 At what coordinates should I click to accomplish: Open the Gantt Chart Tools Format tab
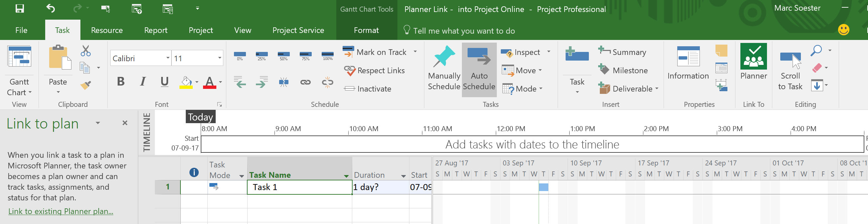[366, 30]
